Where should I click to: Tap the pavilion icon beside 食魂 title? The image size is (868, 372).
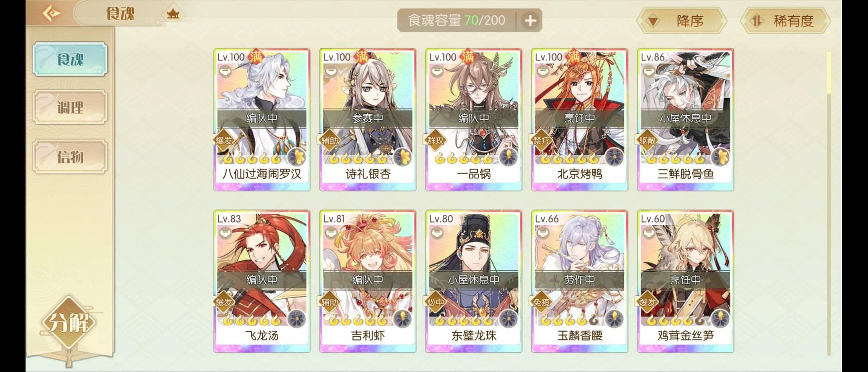pyautogui.click(x=173, y=14)
